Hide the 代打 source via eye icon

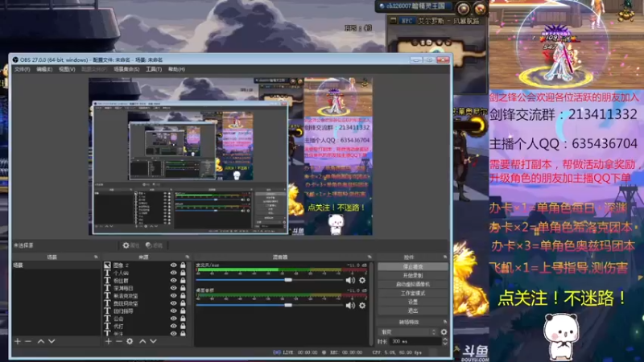pyautogui.click(x=173, y=327)
